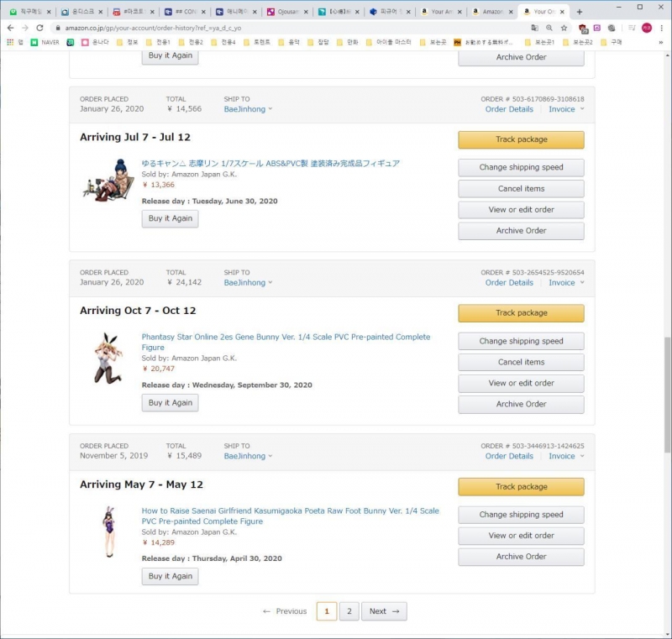The image size is (672, 639).
Task: Click the bookmark star icon
Action: (x=564, y=28)
